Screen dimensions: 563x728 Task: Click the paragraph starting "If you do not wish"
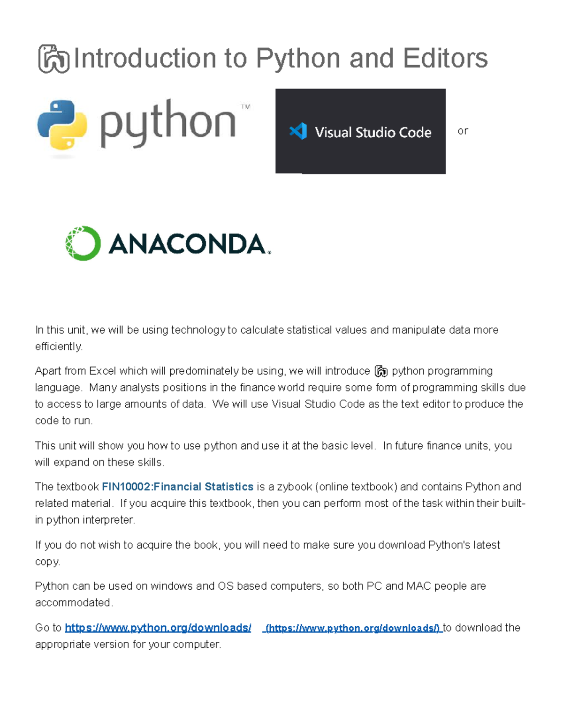point(267,553)
